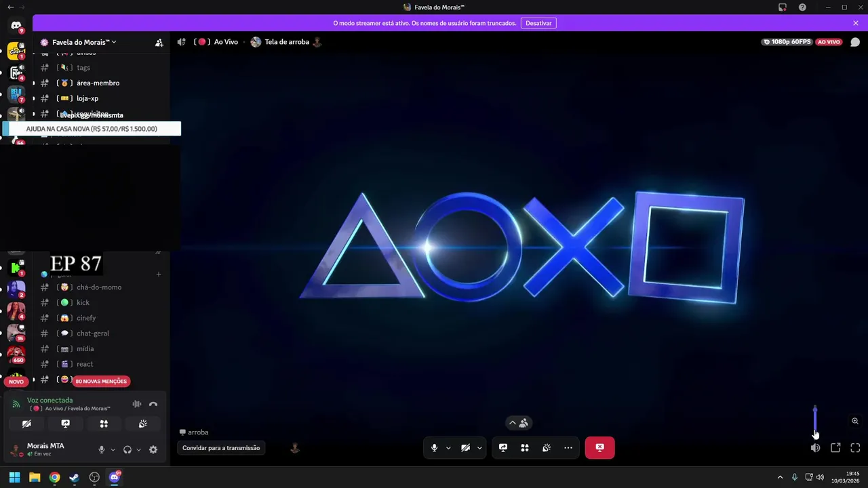Open activities launcher in stream control bar
Viewport: 868px width, 488px height.
[525, 448]
